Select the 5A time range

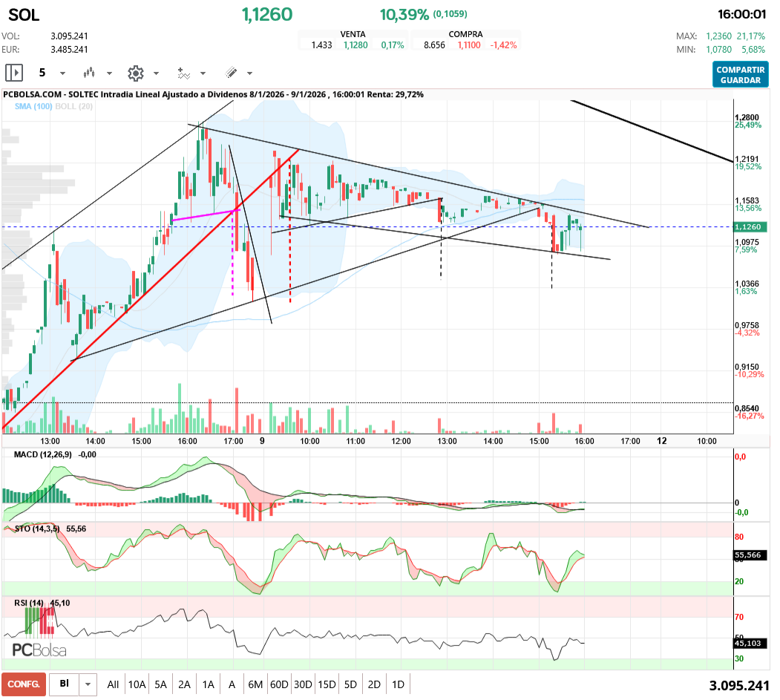pos(161,684)
